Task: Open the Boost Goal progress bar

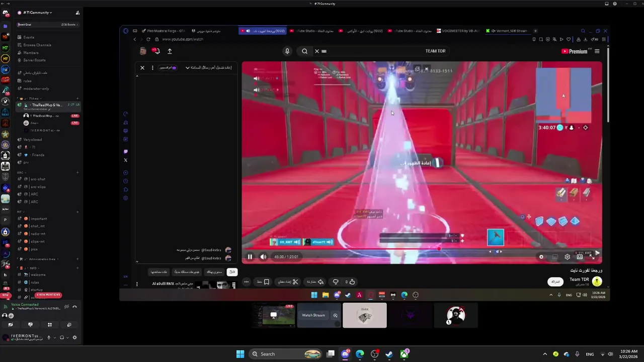Action: pos(49,24)
